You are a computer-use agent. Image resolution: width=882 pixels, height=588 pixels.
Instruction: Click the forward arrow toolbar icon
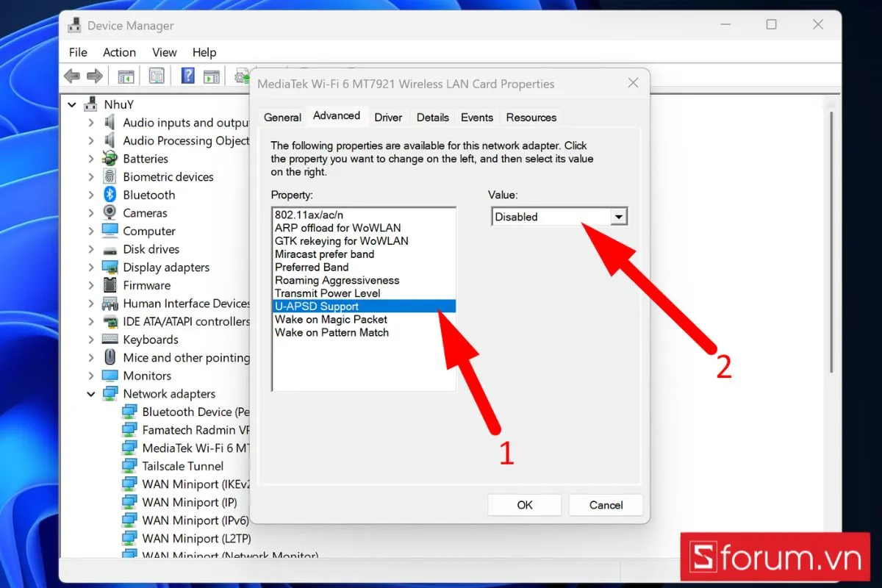(x=95, y=76)
